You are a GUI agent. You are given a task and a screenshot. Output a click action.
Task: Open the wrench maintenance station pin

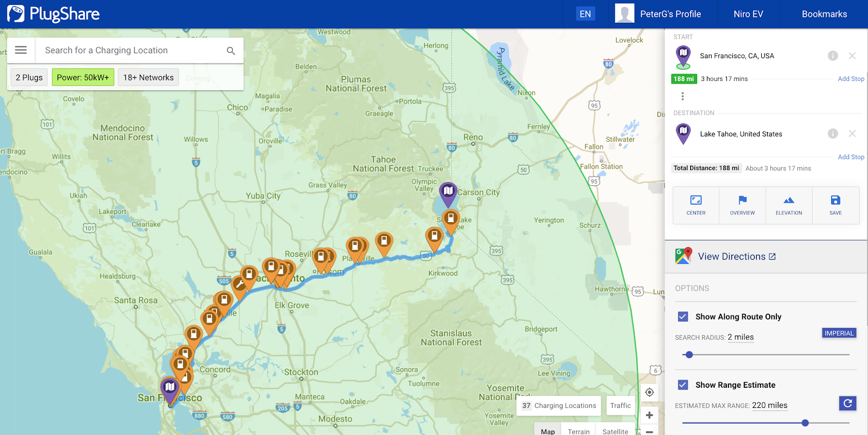(239, 286)
